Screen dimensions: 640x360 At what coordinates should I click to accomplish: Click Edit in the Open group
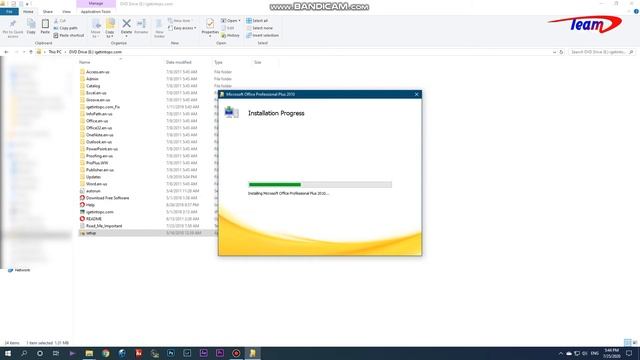click(x=228, y=28)
